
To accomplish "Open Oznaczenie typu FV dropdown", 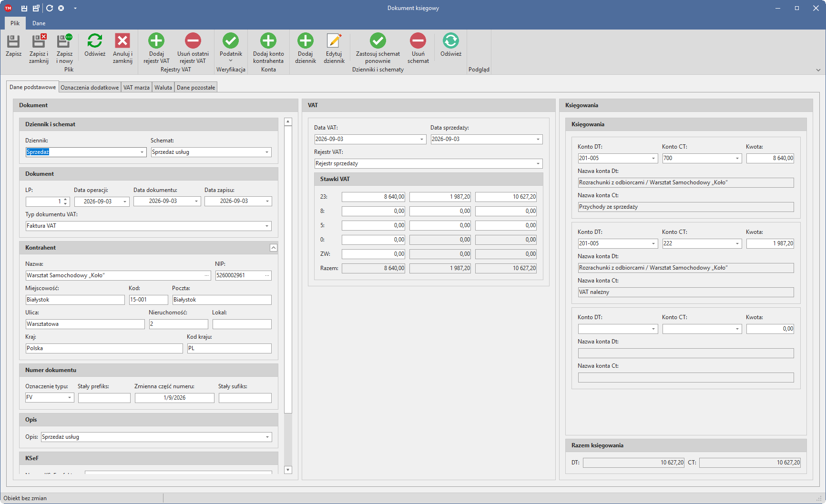I will click(70, 397).
